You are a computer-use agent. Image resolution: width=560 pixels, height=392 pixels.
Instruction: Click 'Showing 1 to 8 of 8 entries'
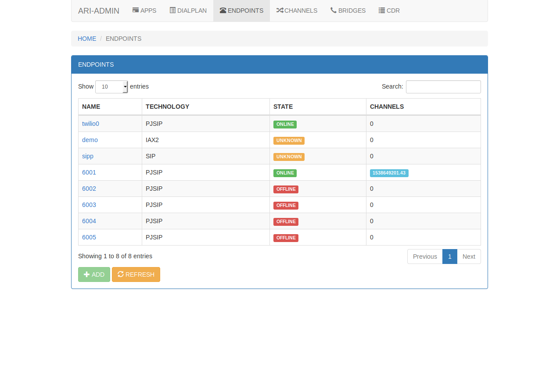(115, 256)
